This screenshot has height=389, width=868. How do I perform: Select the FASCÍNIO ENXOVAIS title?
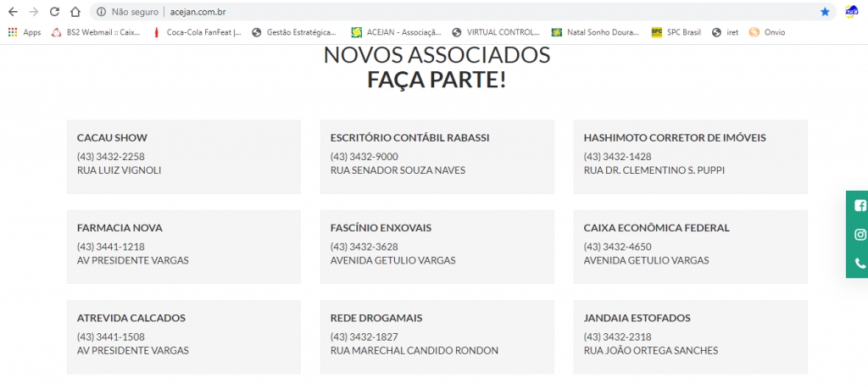point(381,228)
